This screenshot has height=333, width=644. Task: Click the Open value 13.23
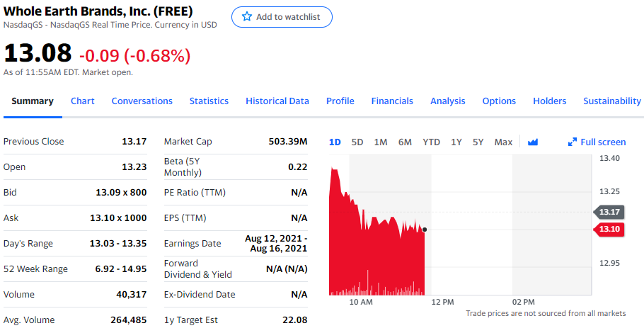(x=134, y=167)
